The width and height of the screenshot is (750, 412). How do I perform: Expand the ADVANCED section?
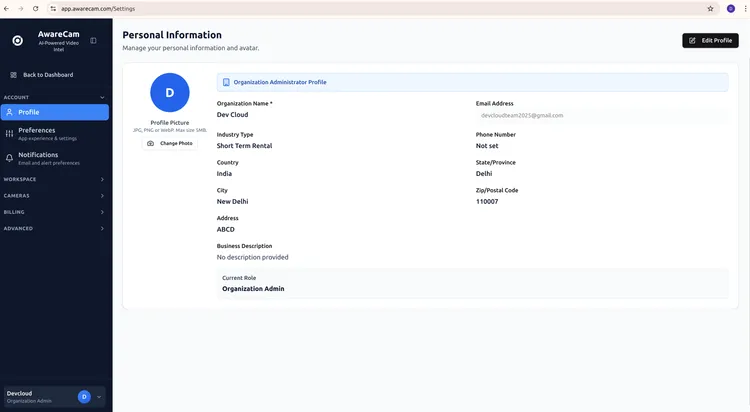point(55,229)
